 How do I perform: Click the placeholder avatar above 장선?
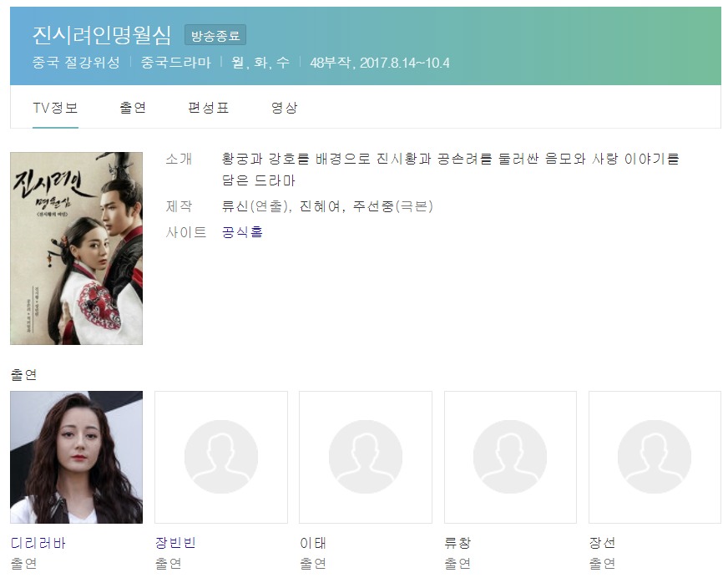(x=655, y=457)
